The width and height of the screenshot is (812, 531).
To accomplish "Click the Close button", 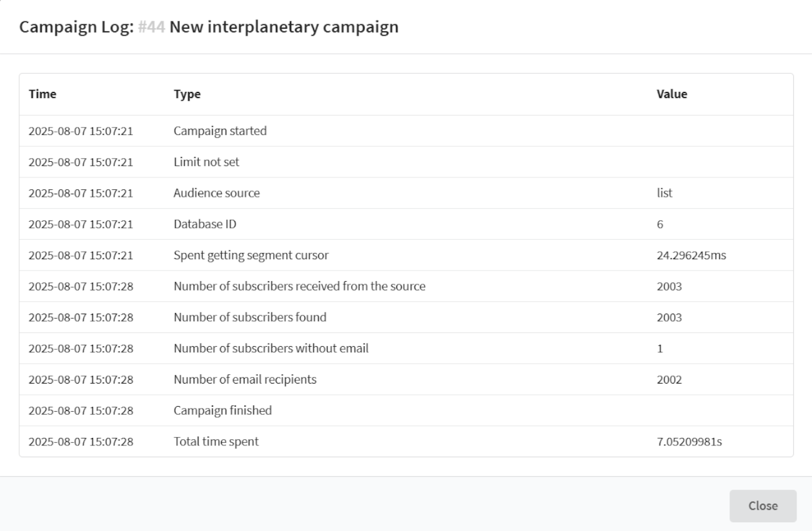I will click(x=763, y=505).
